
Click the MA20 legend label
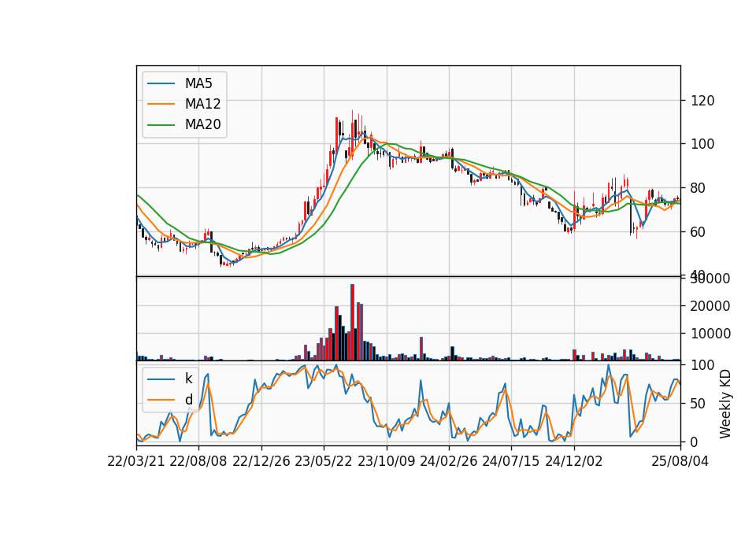tap(202, 124)
